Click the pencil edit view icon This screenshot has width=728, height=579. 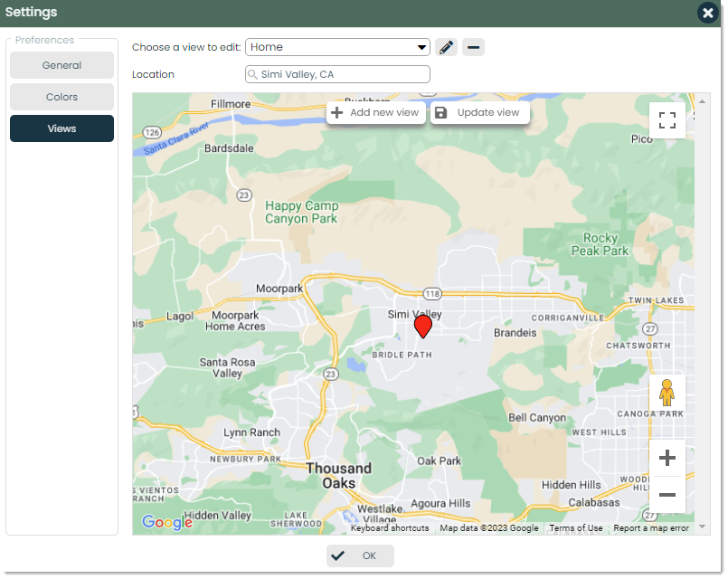click(x=446, y=47)
